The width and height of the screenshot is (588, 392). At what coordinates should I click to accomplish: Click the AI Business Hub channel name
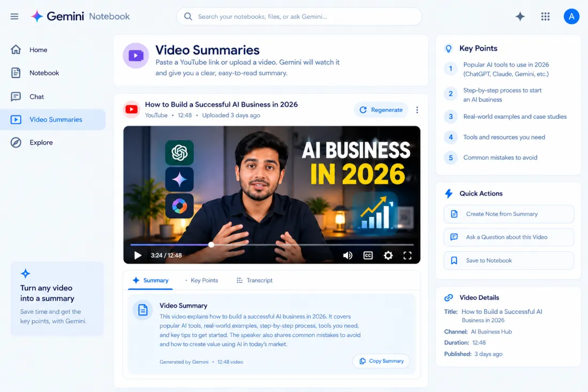[491, 332]
